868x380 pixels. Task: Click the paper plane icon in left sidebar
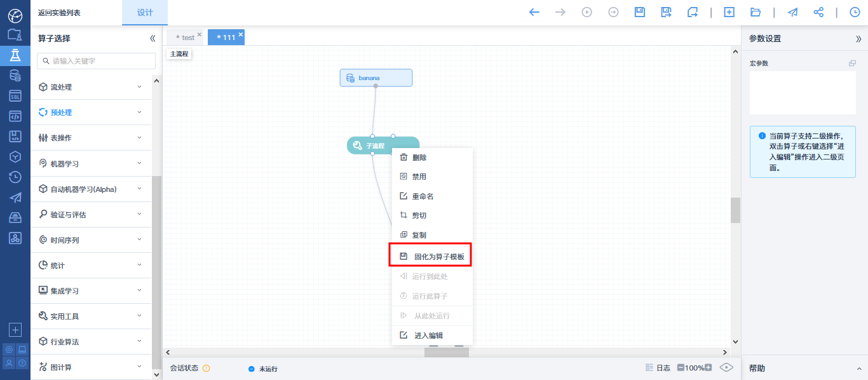point(15,198)
